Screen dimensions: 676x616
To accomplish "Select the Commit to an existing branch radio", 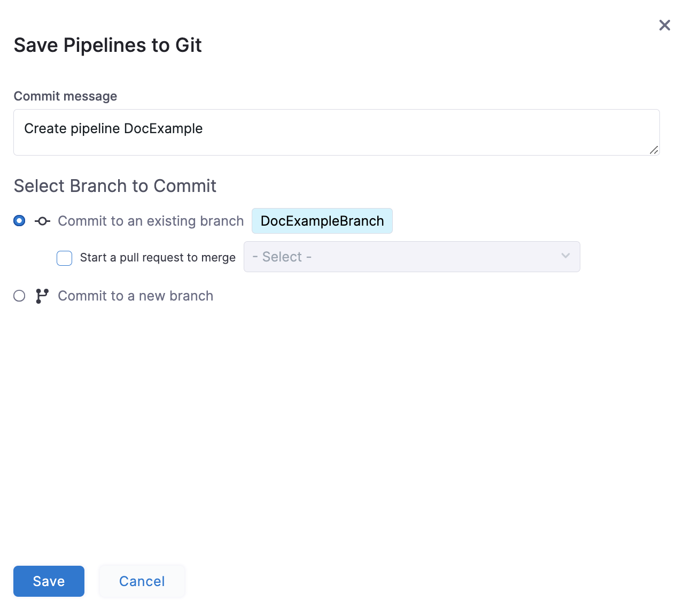I will click(x=20, y=221).
